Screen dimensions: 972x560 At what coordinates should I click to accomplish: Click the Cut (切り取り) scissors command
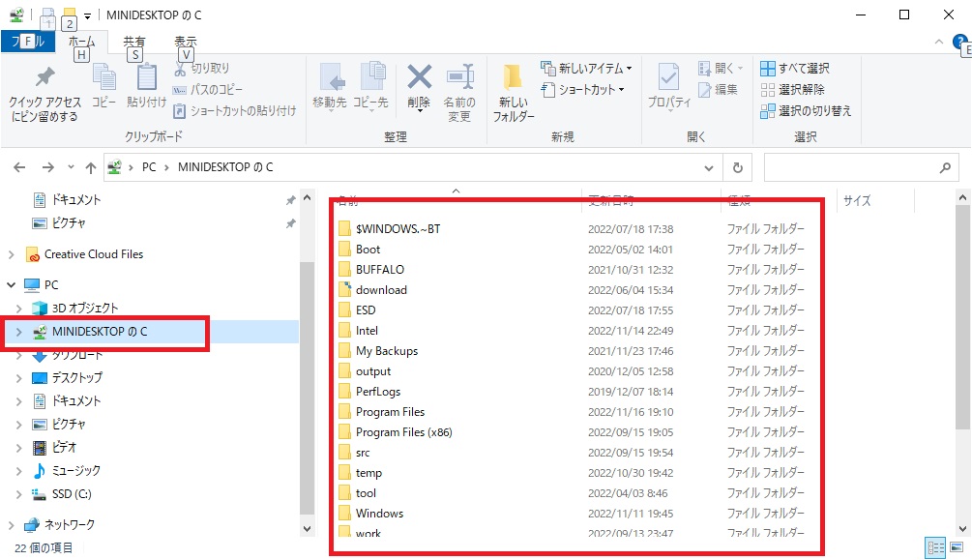click(x=201, y=69)
